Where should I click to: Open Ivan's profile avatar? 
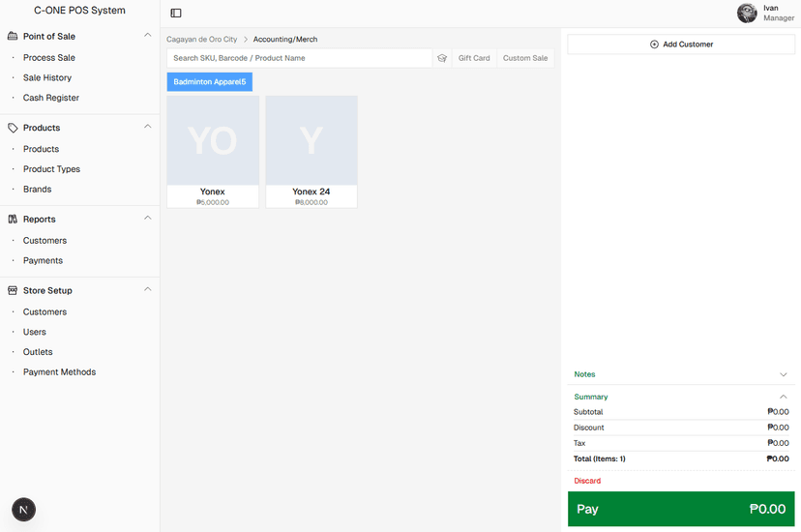(747, 13)
